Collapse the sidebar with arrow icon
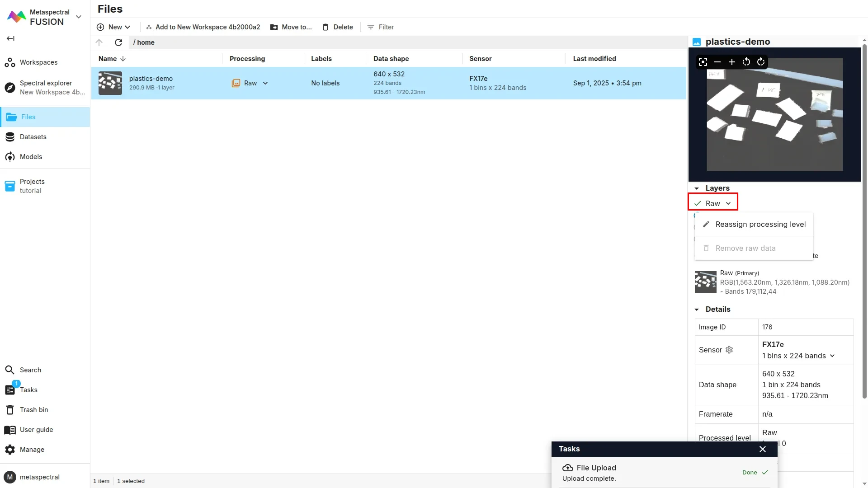868x488 pixels. coord(10,38)
